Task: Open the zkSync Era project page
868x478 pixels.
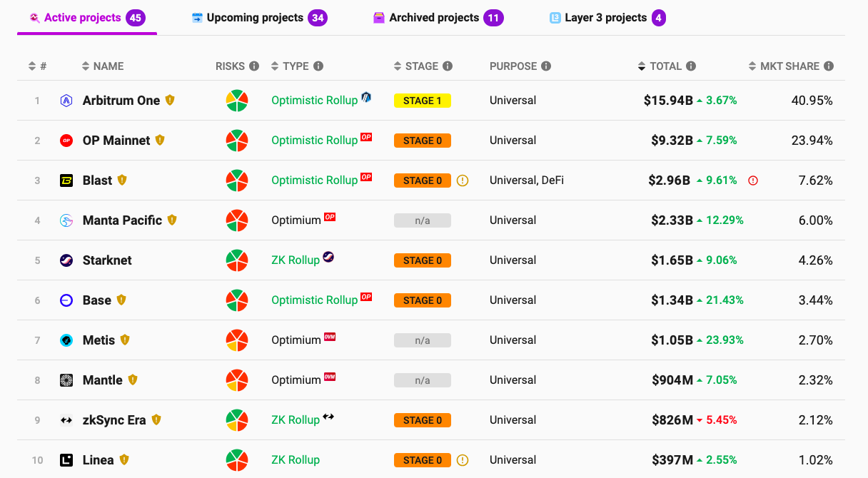Action: point(114,420)
